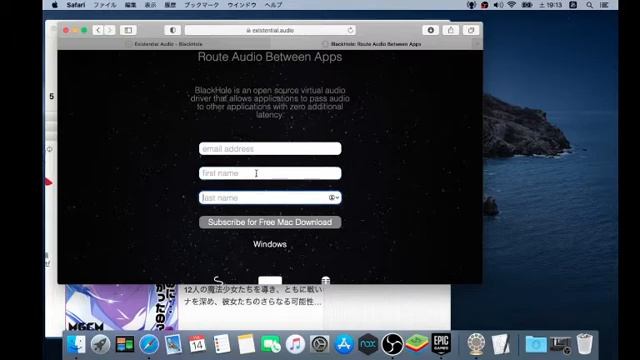Open the Trash in the Dock
The width and height of the screenshot is (640, 360).
pyautogui.click(x=584, y=344)
